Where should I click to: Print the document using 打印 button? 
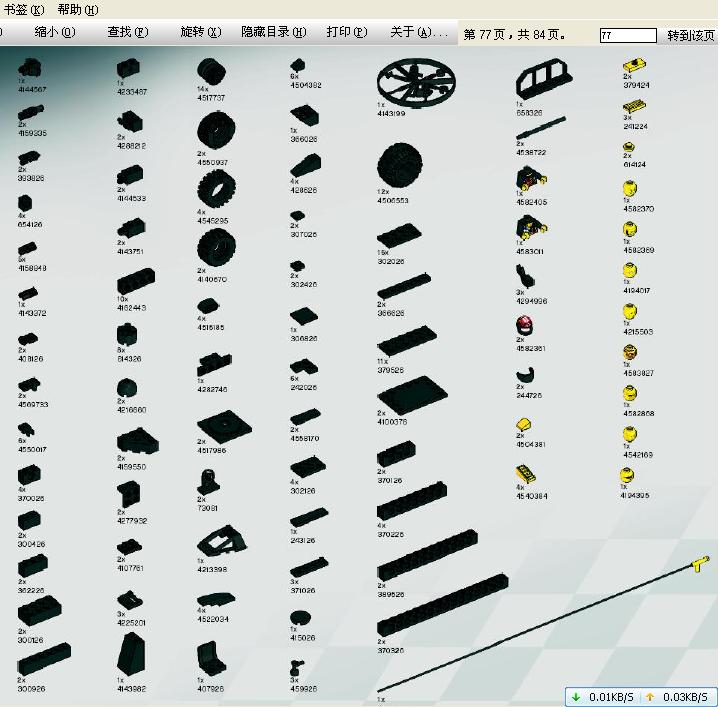click(346, 32)
